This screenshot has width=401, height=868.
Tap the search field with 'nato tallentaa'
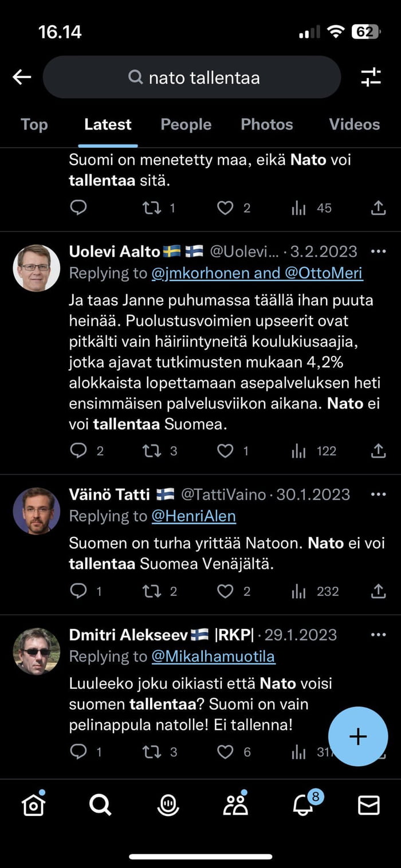(192, 77)
